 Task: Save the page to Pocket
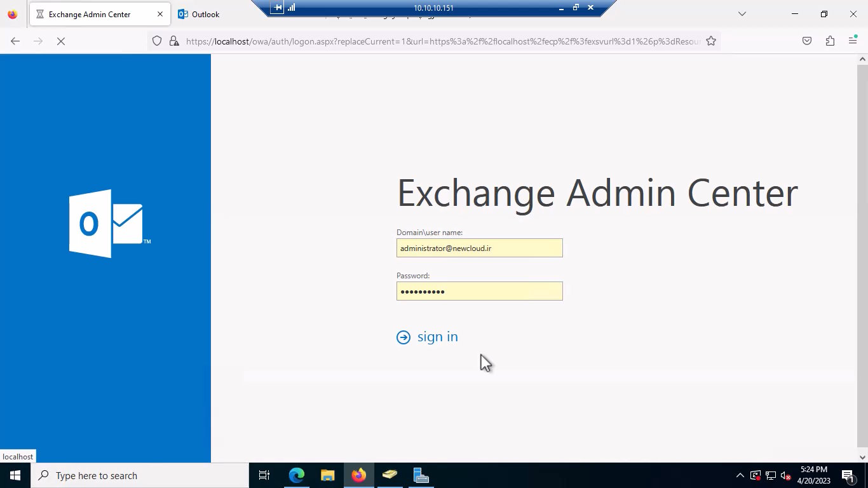[x=806, y=41]
